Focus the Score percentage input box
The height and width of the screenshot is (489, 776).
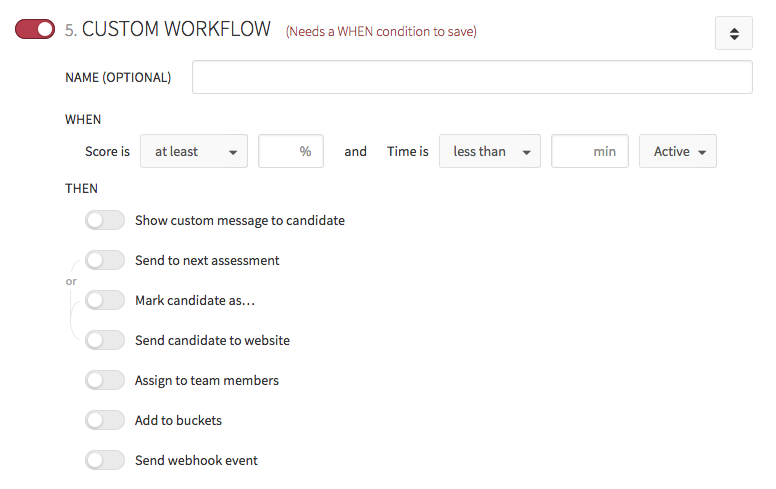[x=291, y=151]
